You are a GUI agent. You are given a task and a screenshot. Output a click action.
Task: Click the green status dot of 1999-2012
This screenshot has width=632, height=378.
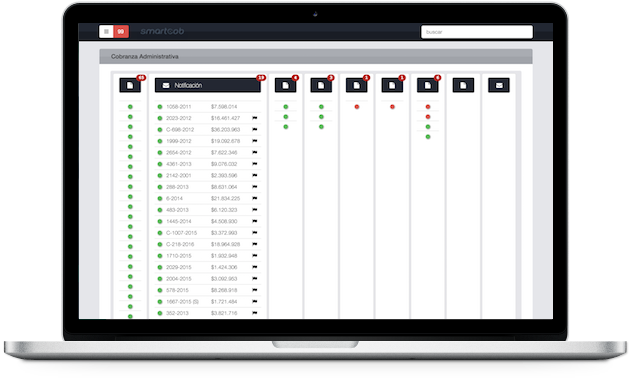coord(160,141)
